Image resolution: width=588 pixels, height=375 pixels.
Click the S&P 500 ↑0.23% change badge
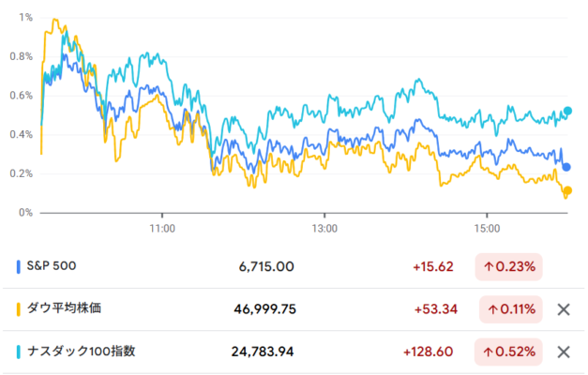(509, 266)
